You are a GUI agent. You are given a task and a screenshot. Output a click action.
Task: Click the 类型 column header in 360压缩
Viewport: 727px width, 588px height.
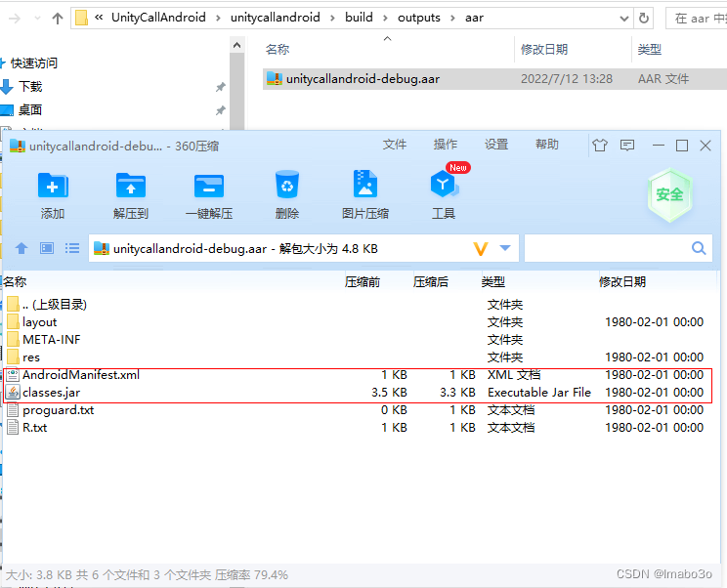pos(493,281)
